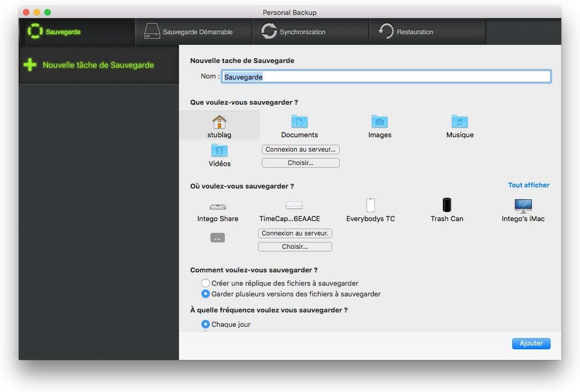The height and width of the screenshot is (392, 580).
Task: Select the Documents folder as backup source
Action: coord(299,126)
